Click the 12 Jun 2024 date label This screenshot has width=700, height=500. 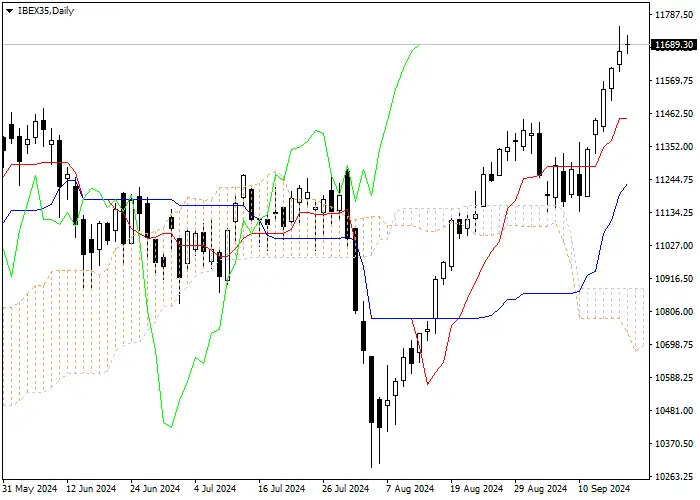point(91,489)
